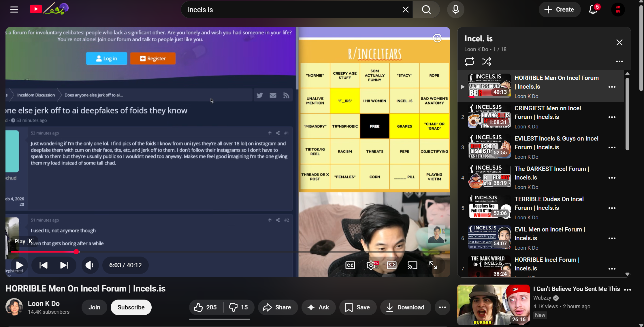Open I Can't Believe You Sent Me This thumbnail
The image size is (644, 327).
coord(493,305)
